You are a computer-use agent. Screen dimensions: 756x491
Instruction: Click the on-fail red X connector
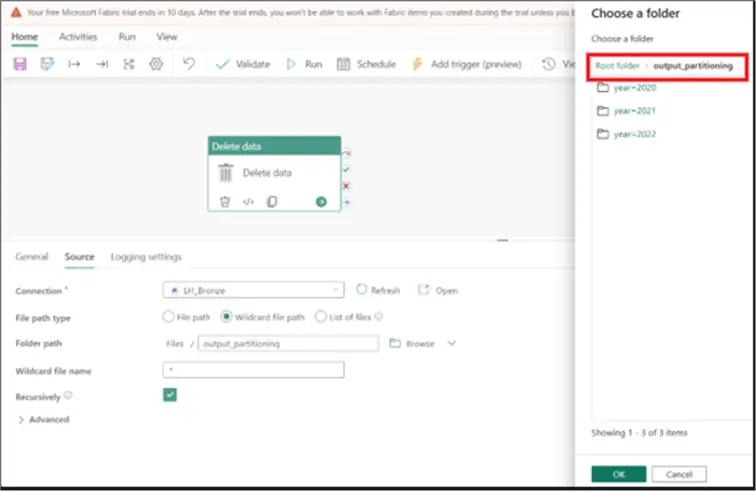346,186
